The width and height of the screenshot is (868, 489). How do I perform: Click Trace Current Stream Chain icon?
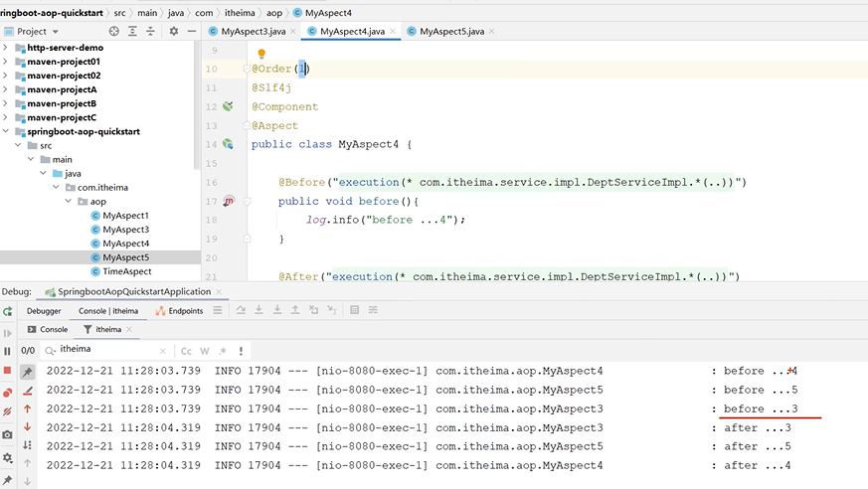pyautogui.click(x=373, y=310)
